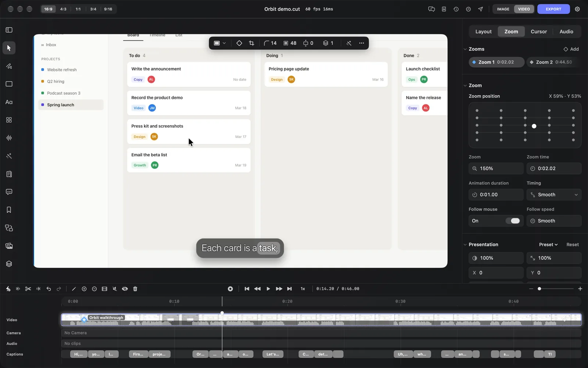
Task: Switch export mode to VIDEO
Action: (x=524, y=9)
